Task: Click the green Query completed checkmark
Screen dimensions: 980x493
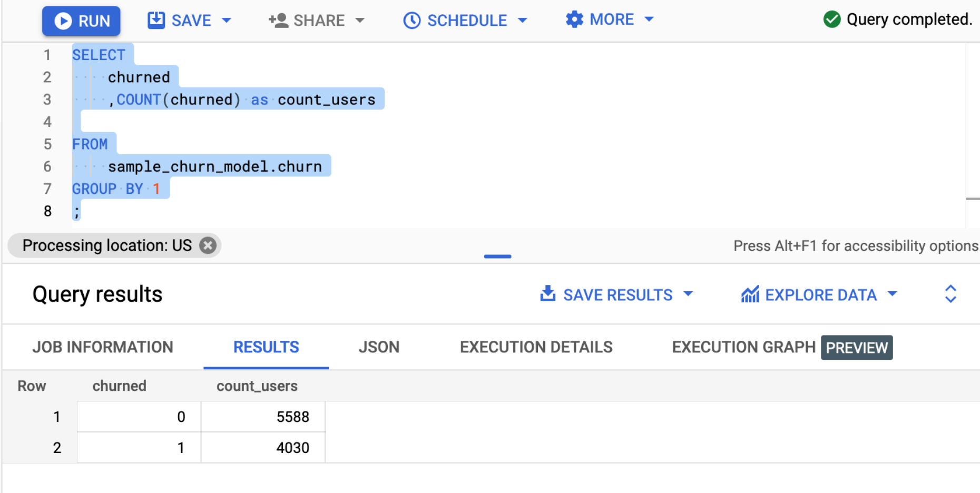Action: pyautogui.click(x=832, y=19)
